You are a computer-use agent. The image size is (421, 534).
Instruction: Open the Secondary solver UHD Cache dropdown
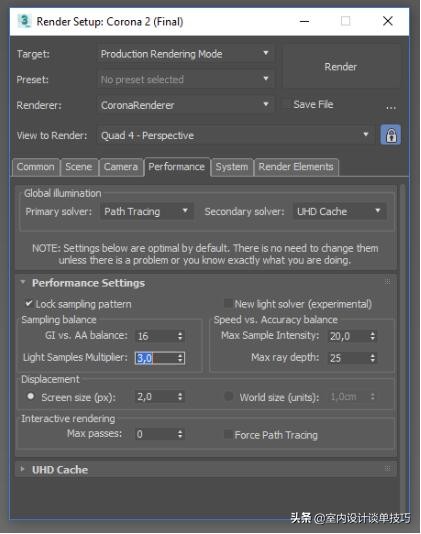pos(339,211)
